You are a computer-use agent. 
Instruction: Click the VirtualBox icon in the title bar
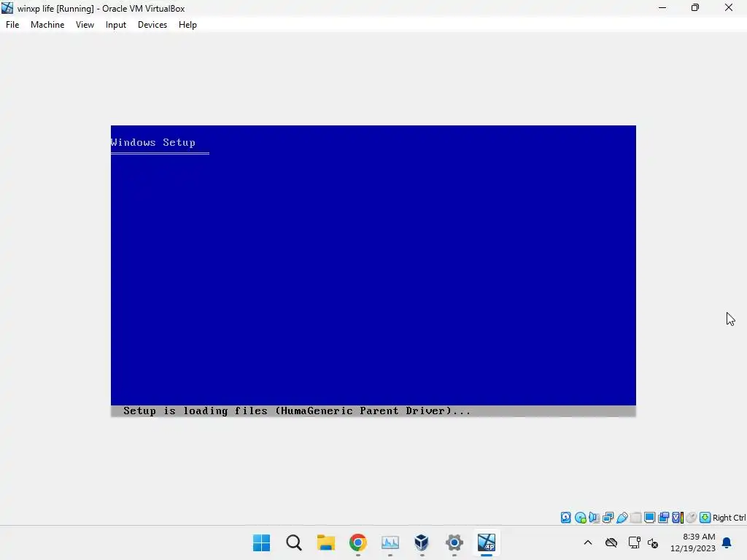(7, 8)
